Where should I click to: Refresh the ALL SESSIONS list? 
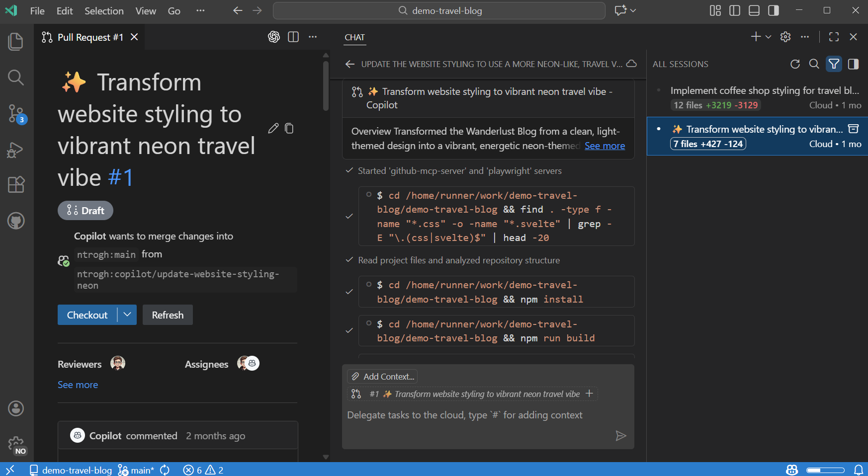click(795, 64)
